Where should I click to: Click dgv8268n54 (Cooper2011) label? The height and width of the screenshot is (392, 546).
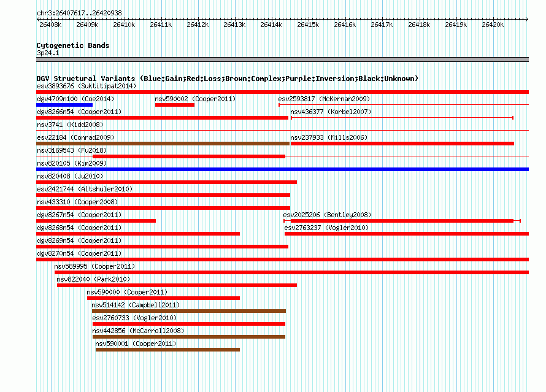(79, 228)
